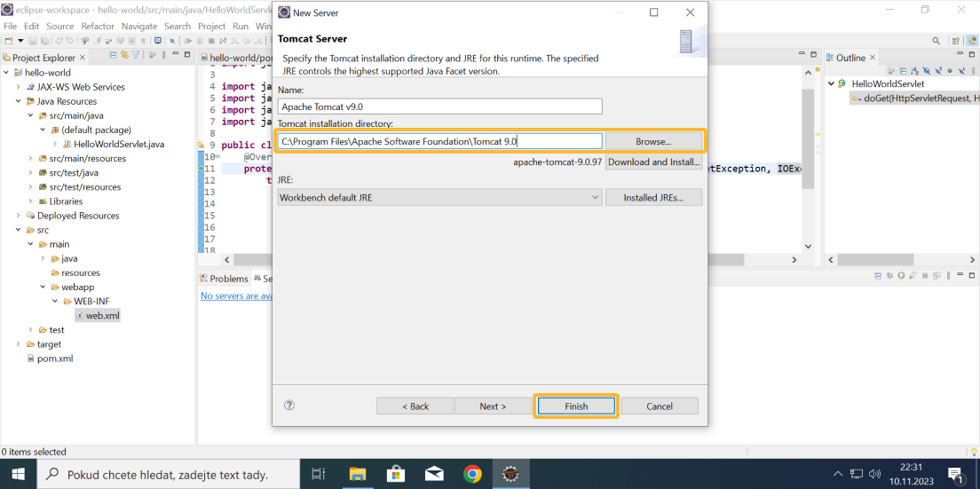Image resolution: width=980 pixels, height=489 pixels.
Task: Open the Edit menu
Action: [x=31, y=27]
